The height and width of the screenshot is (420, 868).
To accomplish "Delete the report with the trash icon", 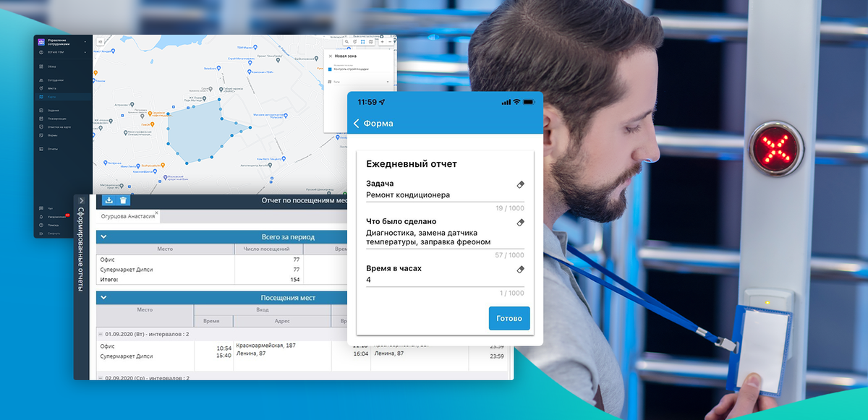I will pos(123,200).
